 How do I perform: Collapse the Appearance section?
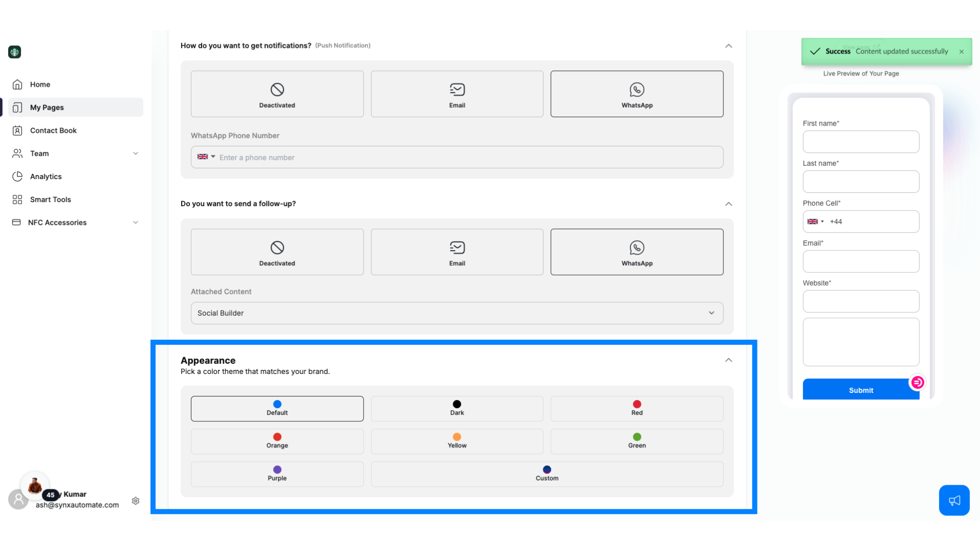[x=729, y=360]
